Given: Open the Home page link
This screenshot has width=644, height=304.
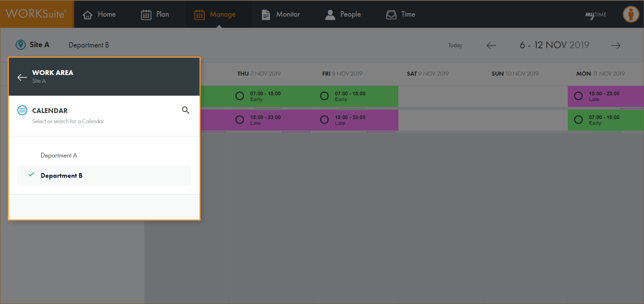Looking at the screenshot, I should click(99, 14).
